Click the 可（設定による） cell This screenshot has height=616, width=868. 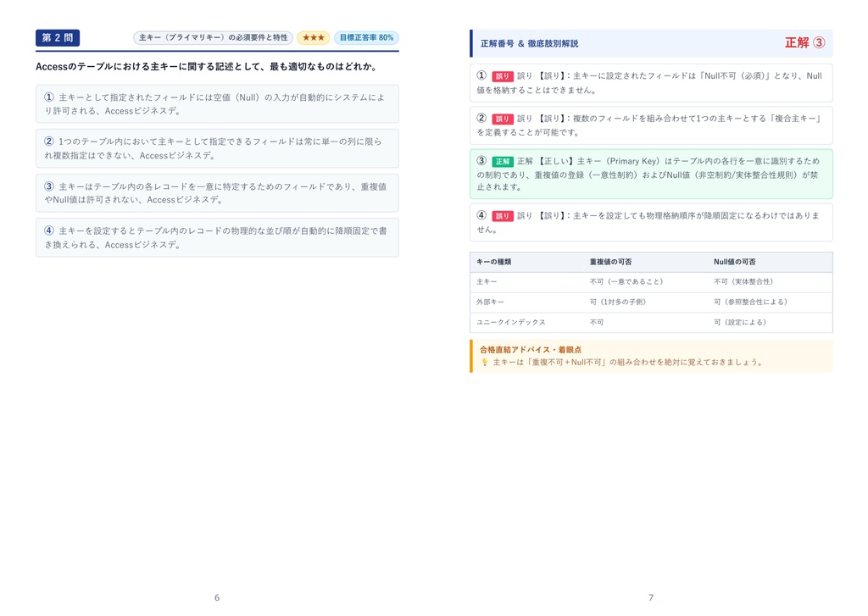(x=740, y=322)
